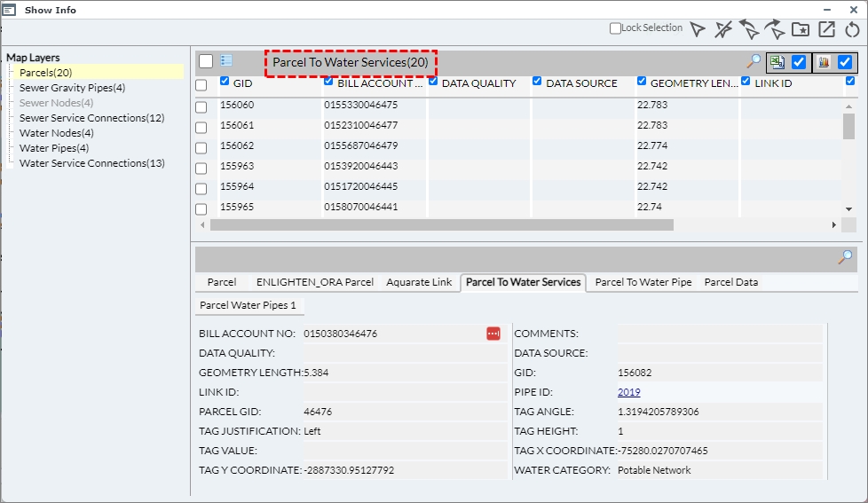This screenshot has height=503, width=868.
Task: Tick the row checkbox for GID 156061
Action: 201,127
